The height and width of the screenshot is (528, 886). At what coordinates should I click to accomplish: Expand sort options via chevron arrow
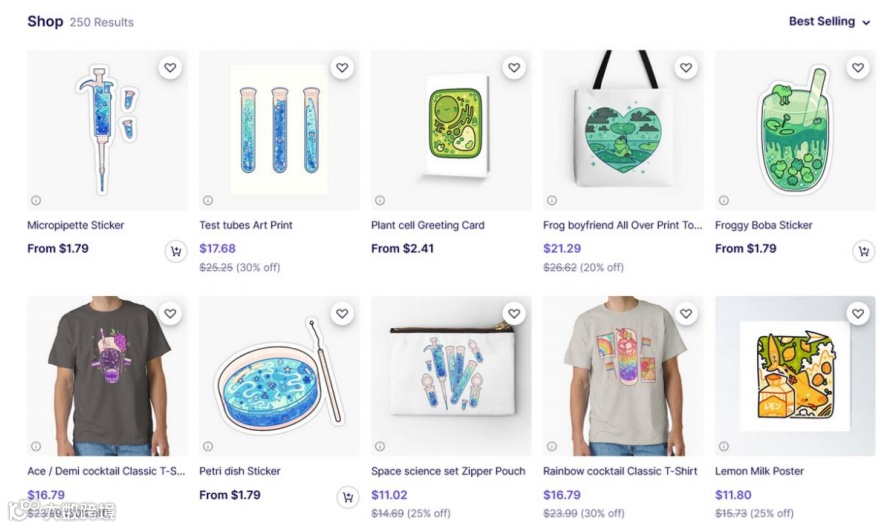(866, 23)
